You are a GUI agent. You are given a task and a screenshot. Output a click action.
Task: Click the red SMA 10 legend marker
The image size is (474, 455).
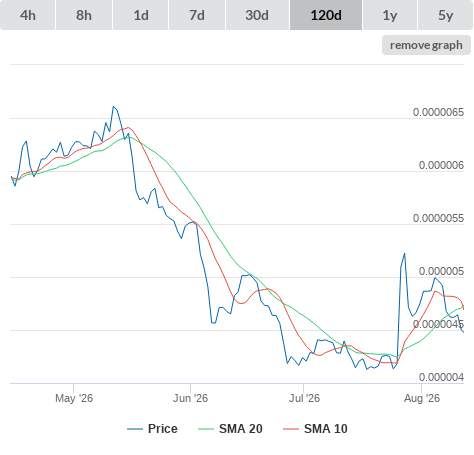click(291, 429)
